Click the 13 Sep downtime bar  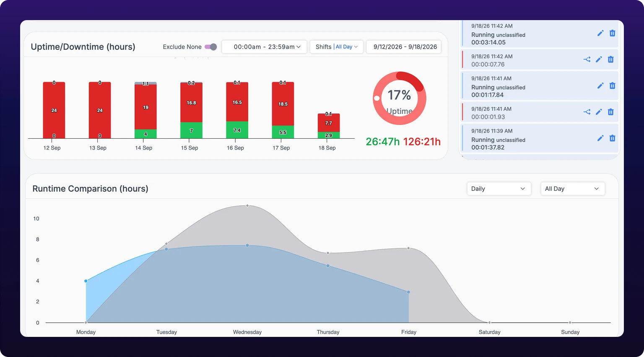(x=100, y=110)
